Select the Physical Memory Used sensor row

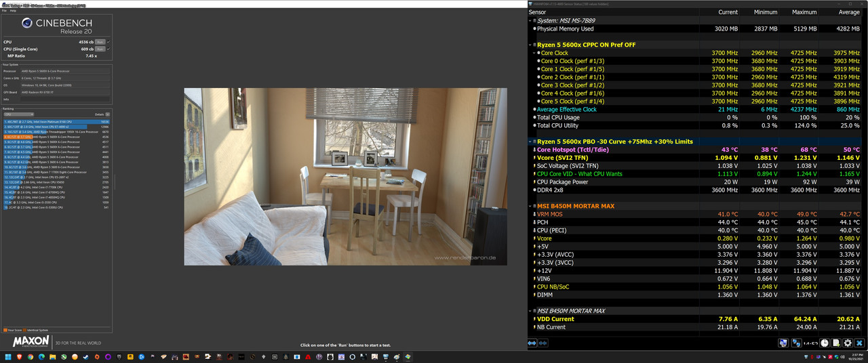point(695,29)
